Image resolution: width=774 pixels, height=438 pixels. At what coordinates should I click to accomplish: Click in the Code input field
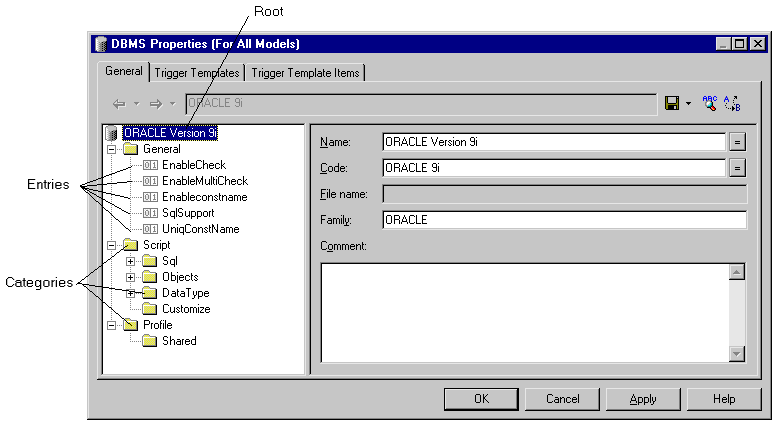[x=554, y=168]
